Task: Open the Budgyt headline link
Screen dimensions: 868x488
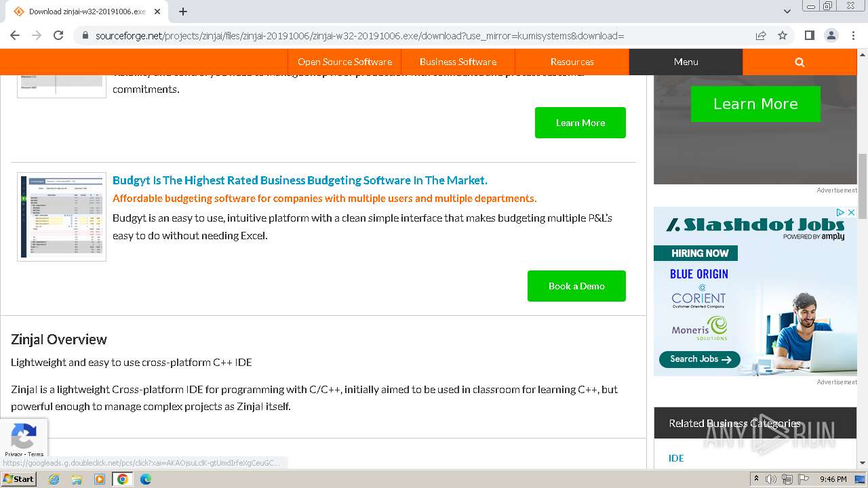Action: [300, 180]
